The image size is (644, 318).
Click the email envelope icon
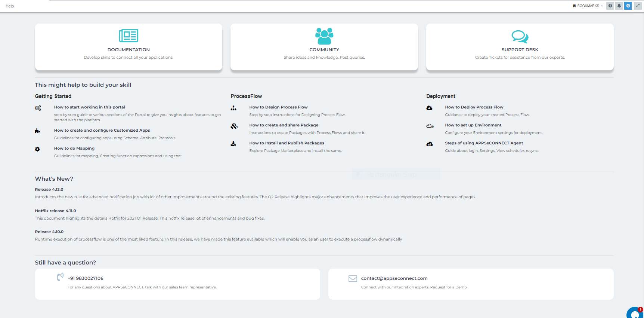coord(353,278)
